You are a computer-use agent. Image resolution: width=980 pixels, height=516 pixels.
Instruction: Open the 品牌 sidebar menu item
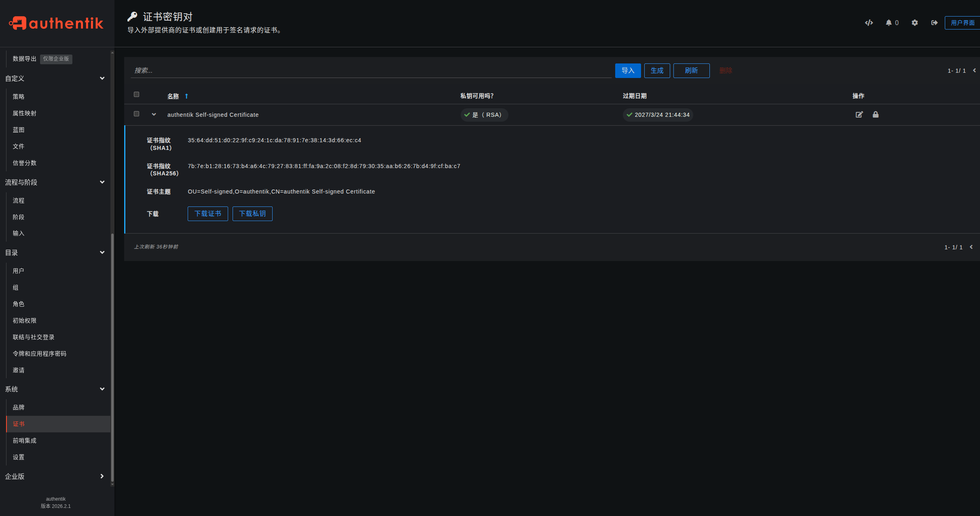point(19,407)
